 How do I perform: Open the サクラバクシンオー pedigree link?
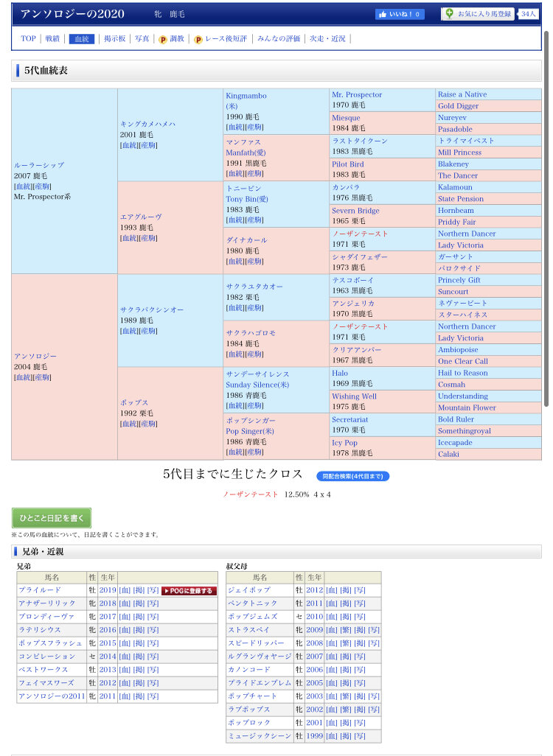tap(152, 309)
